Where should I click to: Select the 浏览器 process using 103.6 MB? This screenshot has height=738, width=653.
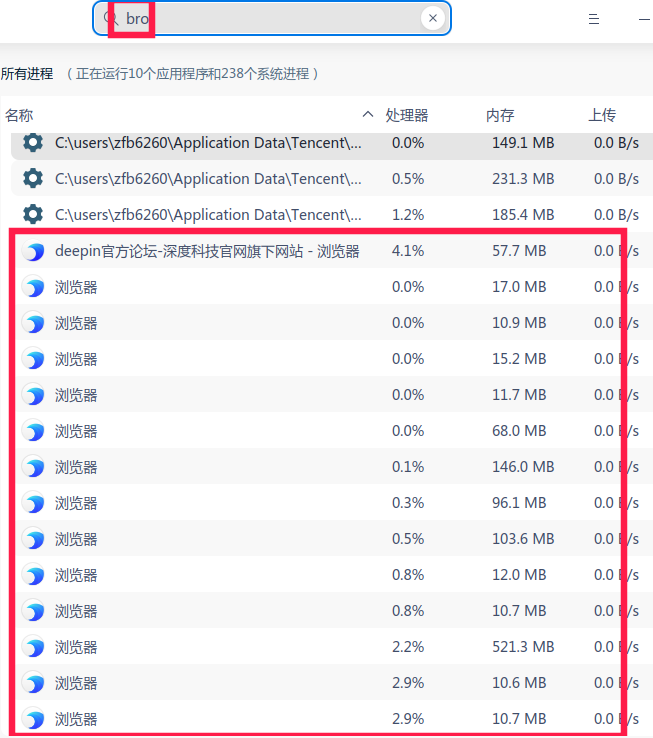coord(332,539)
